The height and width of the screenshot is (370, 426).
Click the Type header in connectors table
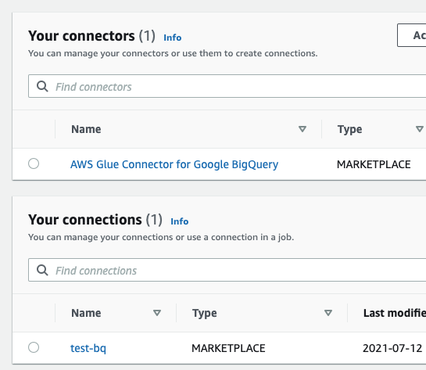coord(349,129)
